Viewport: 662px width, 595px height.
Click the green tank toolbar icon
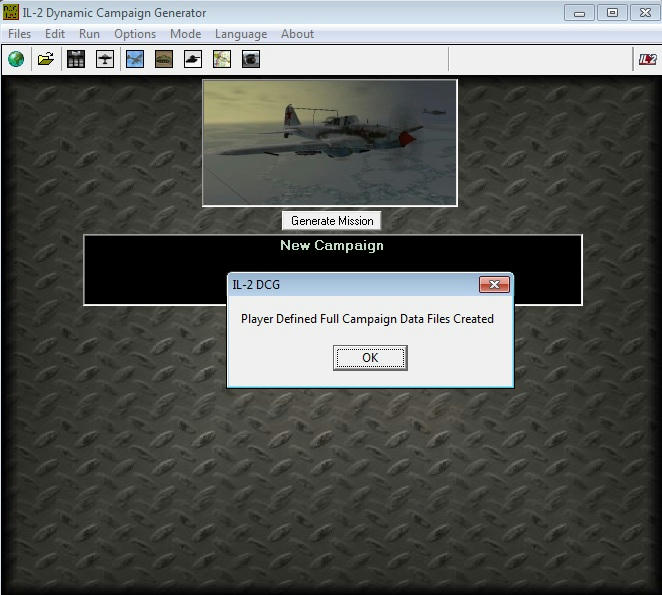tap(164, 59)
